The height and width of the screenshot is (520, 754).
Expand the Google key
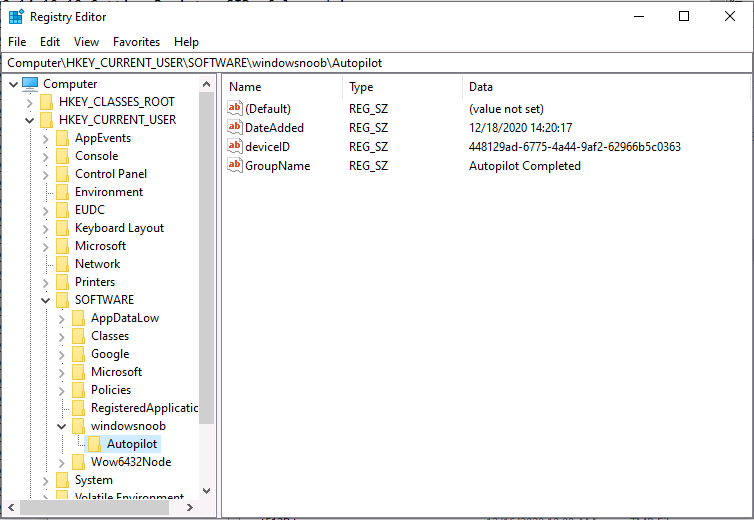[x=61, y=355]
